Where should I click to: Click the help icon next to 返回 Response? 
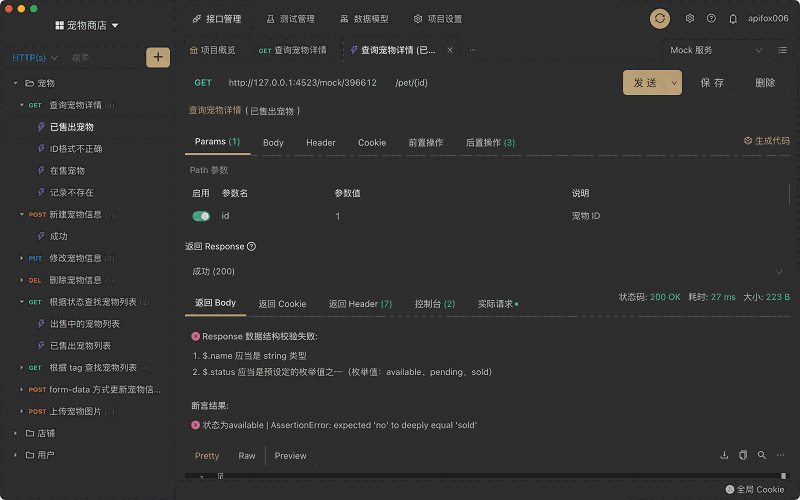click(x=251, y=246)
